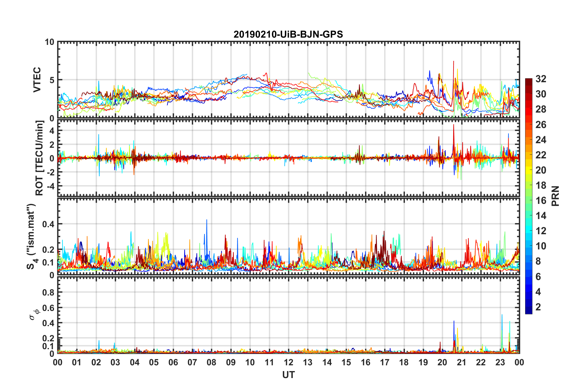Screen dimensions: 577x392
Task: Click sigma phi axis tick value 0.6
Action: (x=48, y=308)
